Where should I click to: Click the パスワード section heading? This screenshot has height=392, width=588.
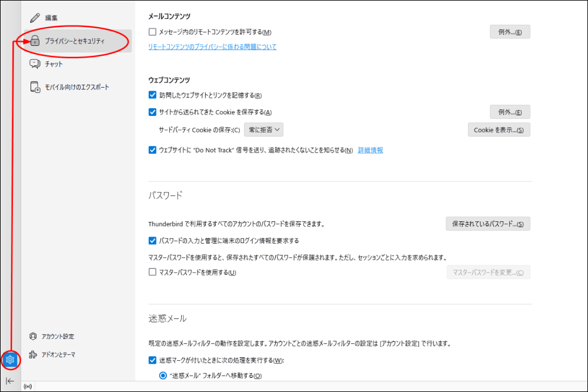[165, 195]
